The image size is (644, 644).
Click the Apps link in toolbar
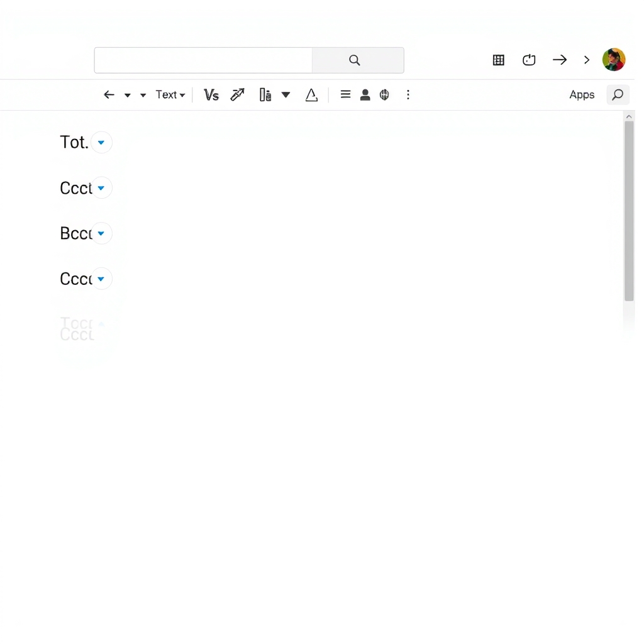point(582,95)
